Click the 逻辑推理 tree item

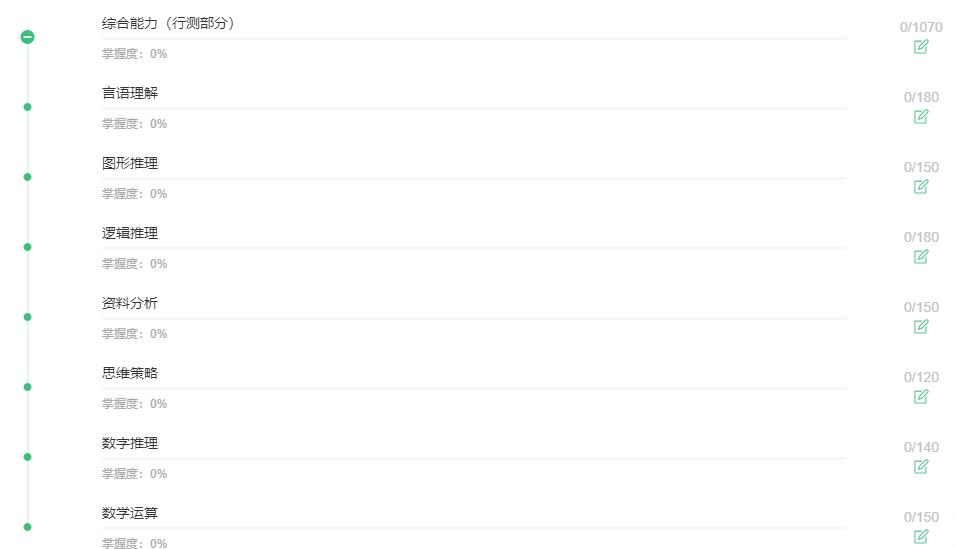tap(130, 234)
